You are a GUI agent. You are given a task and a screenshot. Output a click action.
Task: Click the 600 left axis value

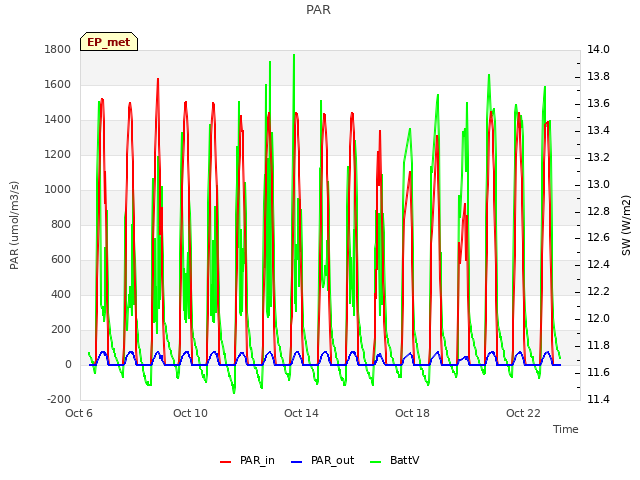[x=61, y=260]
